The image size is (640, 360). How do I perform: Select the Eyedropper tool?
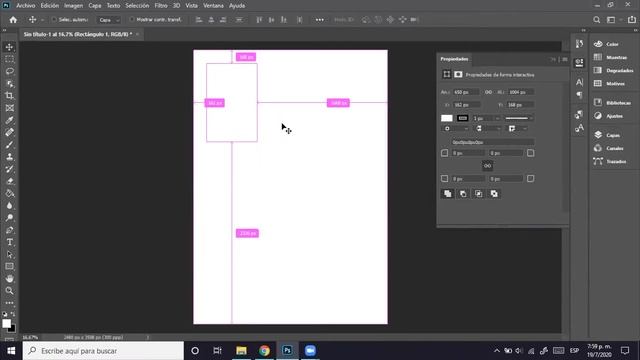(x=9, y=120)
